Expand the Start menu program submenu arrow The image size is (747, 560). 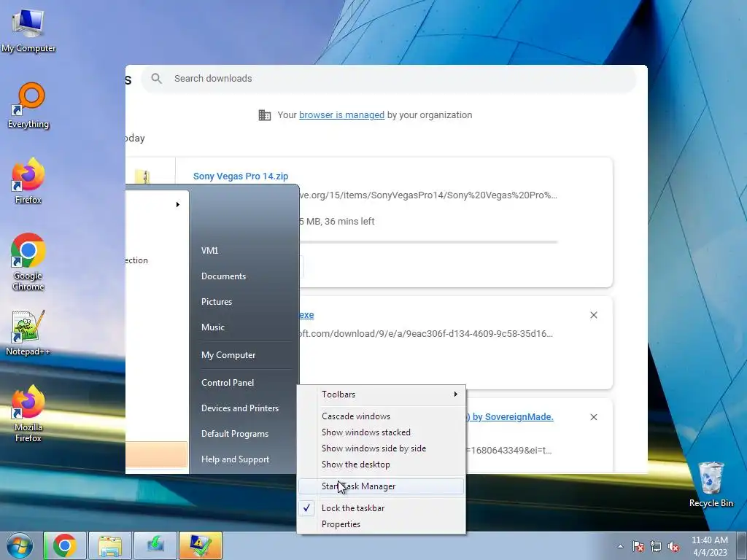coord(178,205)
